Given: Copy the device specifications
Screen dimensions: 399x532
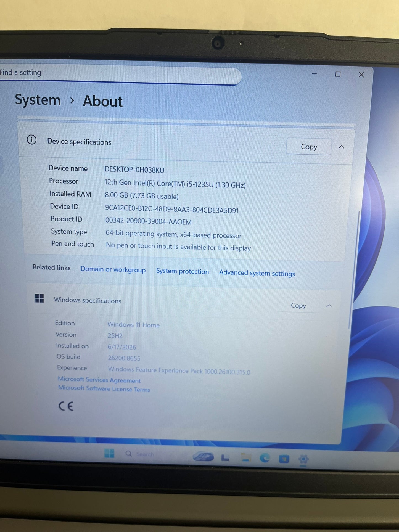Looking at the screenshot, I should (x=309, y=147).
